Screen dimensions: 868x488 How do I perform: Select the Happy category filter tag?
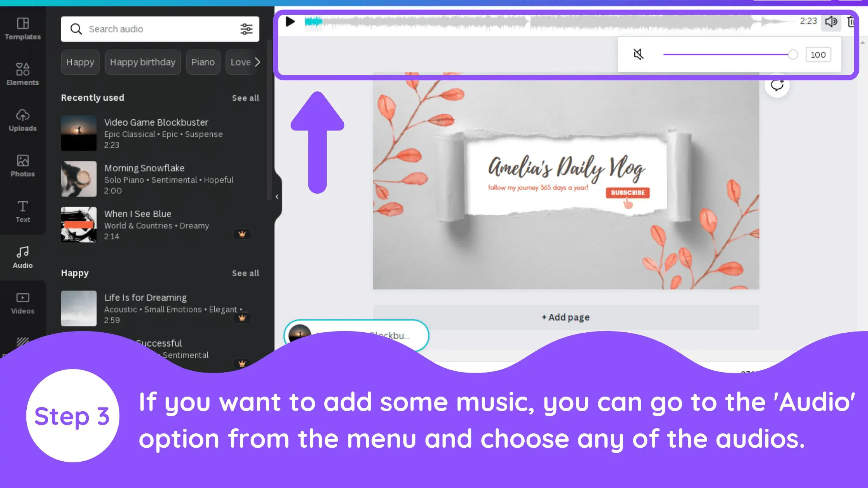pyautogui.click(x=80, y=62)
